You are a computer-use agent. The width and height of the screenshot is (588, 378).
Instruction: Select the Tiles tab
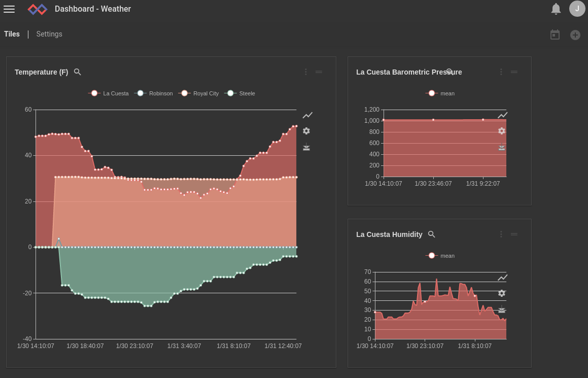pyautogui.click(x=12, y=34)
